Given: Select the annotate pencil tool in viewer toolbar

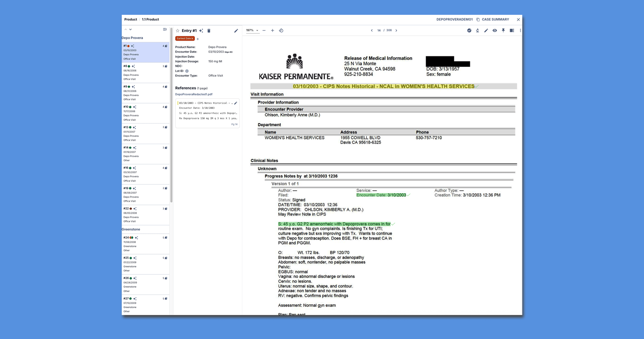Looking at the screenshot, I should (486, 31).
